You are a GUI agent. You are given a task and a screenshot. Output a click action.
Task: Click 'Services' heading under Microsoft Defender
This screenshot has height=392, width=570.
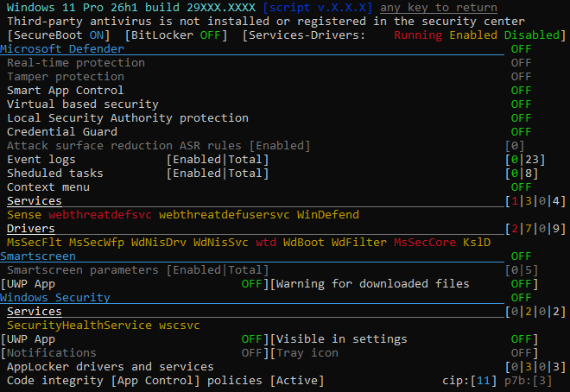[x=35, y=200]
